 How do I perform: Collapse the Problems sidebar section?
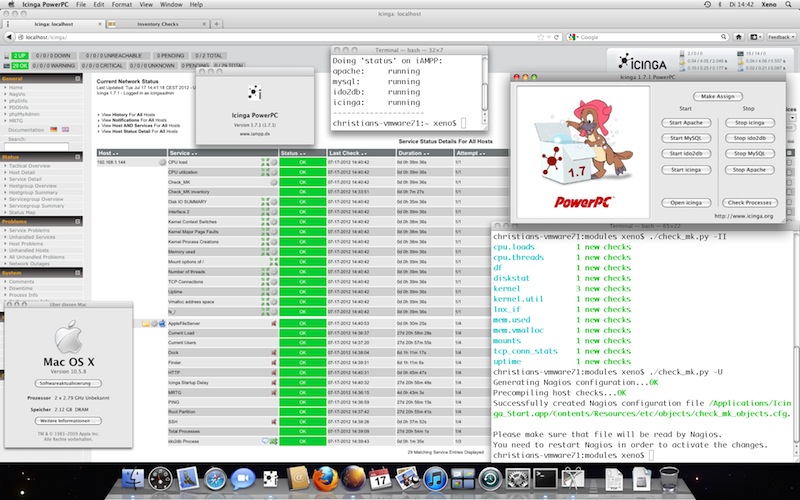click(x=78, y=222)
